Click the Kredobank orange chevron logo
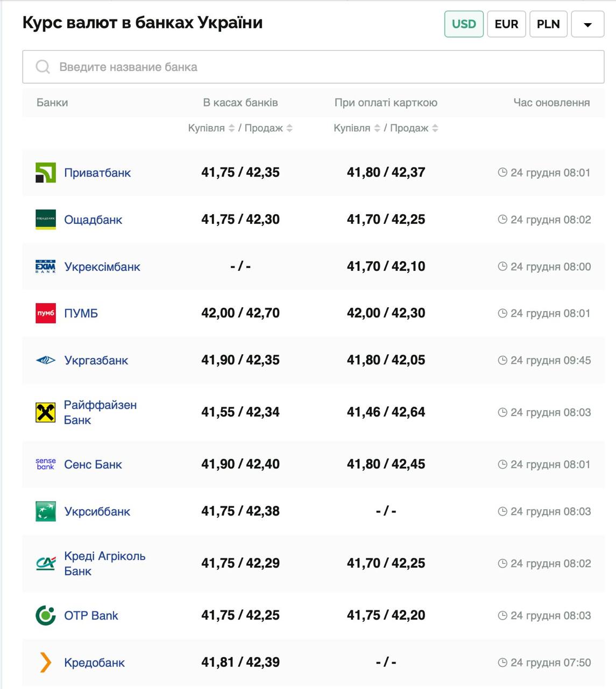The height and width of the screenshot is (689, 616). pyautogui.click(x=46, y=663)
